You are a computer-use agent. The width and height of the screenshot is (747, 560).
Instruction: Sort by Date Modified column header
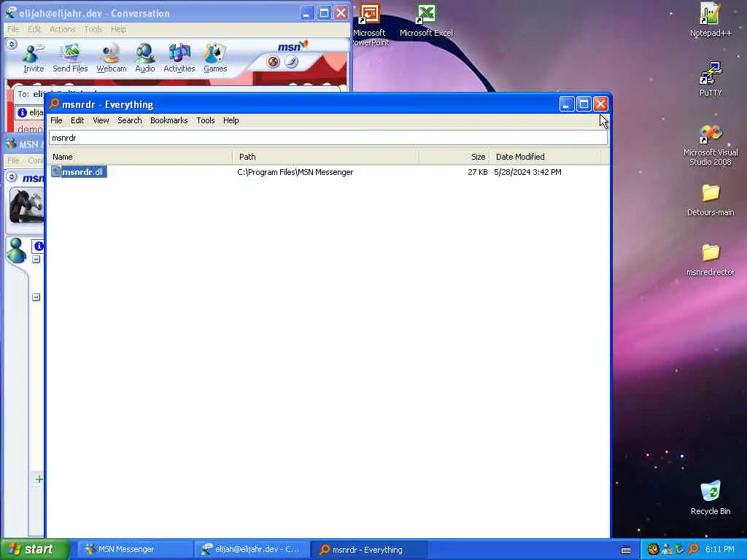[545, 157]
